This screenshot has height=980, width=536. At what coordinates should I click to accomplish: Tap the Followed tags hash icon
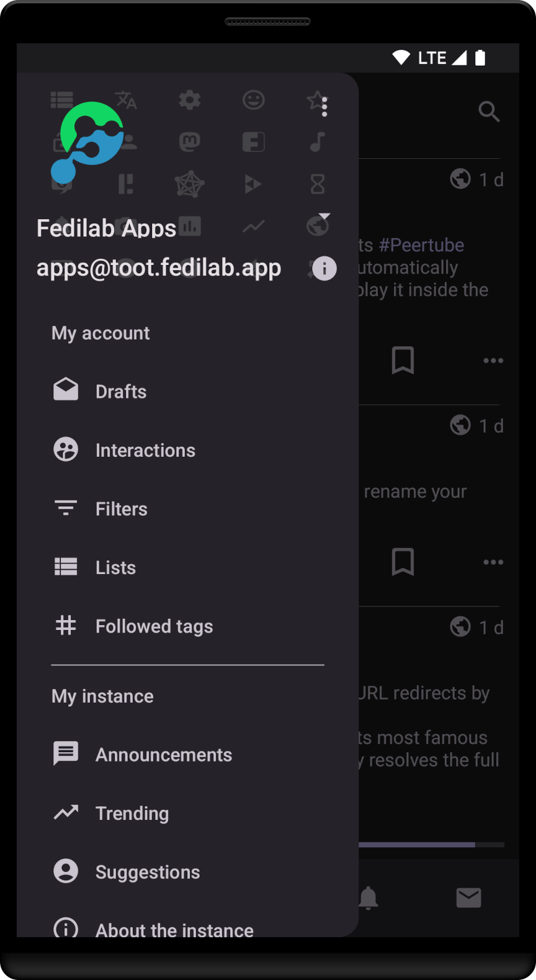point(66,626)
